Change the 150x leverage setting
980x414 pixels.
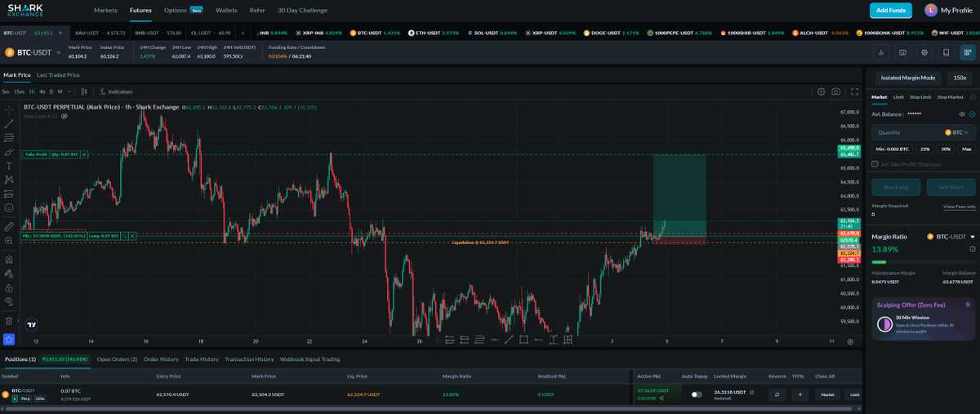coord(960,78)
